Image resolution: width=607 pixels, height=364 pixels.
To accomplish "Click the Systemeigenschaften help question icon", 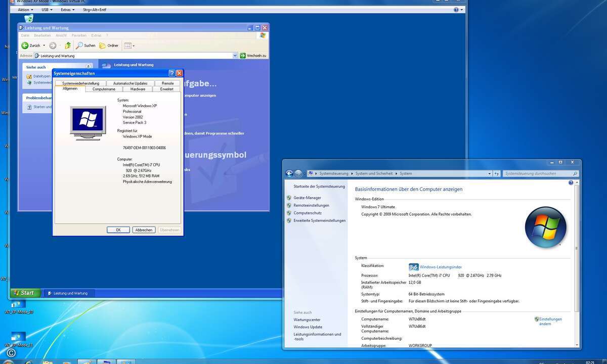I will 171,73.
